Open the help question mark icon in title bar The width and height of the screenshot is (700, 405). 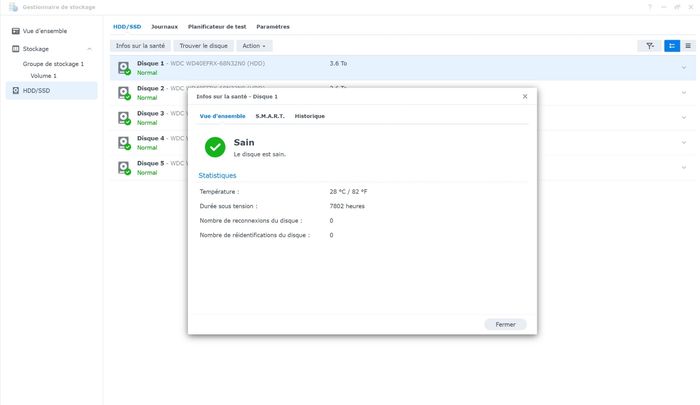[x=650, y=7]
